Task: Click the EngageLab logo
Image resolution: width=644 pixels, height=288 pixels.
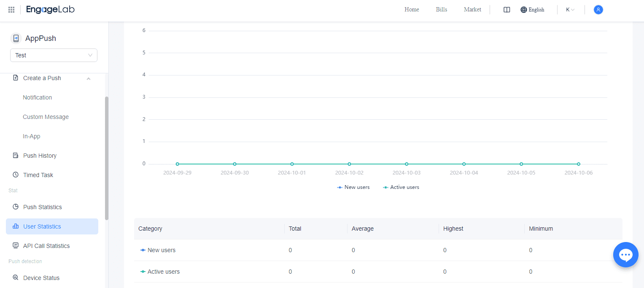Action: point(50,10)
